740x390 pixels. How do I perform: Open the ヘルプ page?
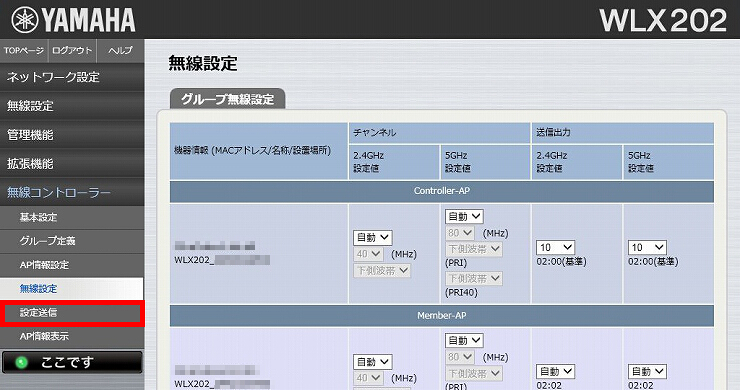pyautogui.click(x=120, y=51)
